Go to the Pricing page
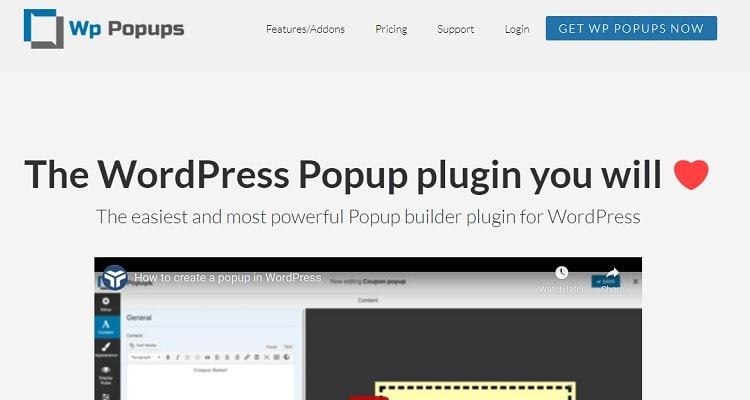This screenshot has width=750, height=400. [x=391, y=29]
